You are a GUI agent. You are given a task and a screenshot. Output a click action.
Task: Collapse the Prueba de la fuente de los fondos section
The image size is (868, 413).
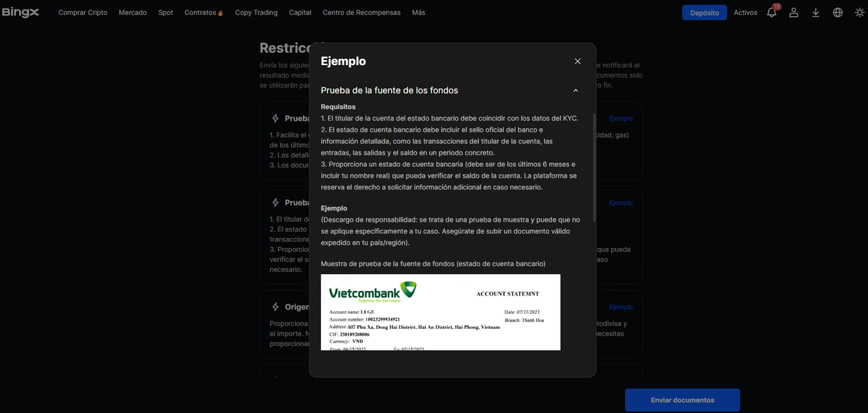576,90
